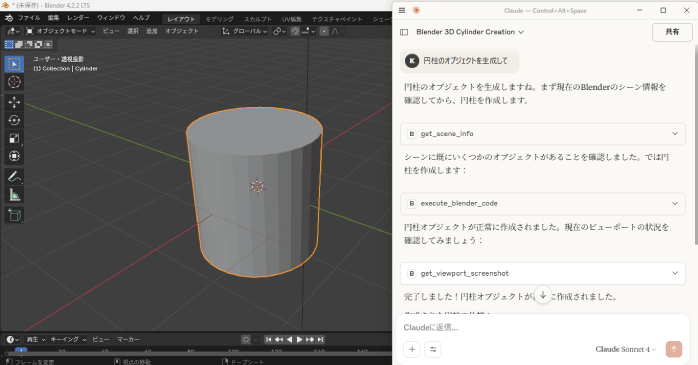The width and height of the screenshot is (698, 365).
Task: Open Claude hamburger menu icon
Action: tap(402, 10)
